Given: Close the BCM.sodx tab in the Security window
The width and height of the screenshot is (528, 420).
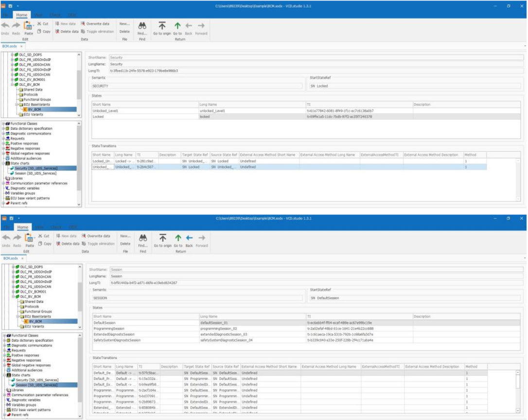Looking at the screenshot, I should [21, 47].
